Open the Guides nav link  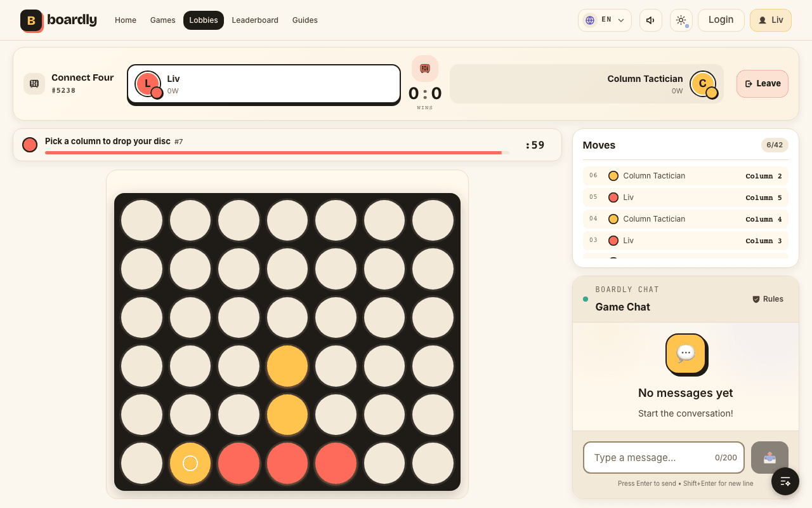(x=305, y=20)
